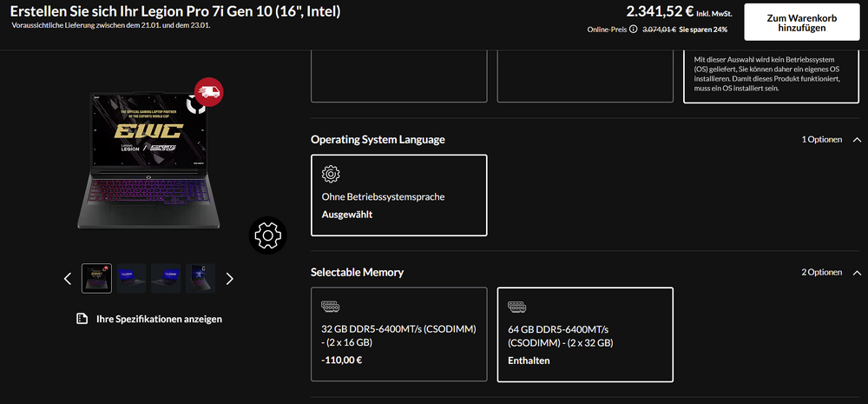Viewport: 868px width, 404px height.
Task: Click the Selectable Memory section heading
Action: coord(357,272)
